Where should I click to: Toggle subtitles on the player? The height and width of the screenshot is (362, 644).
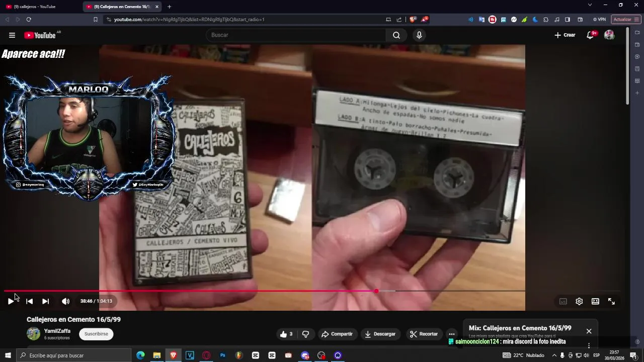click(x=563, y=301)
